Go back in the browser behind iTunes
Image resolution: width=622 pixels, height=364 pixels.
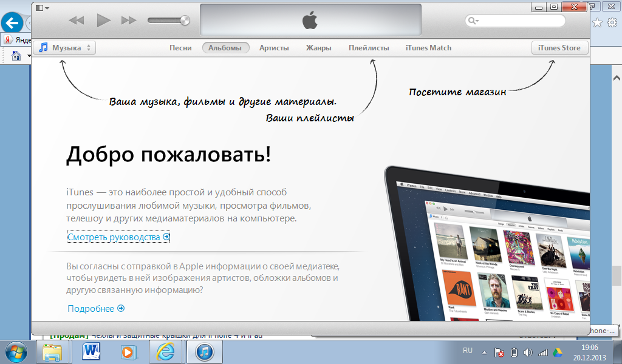[x=12, y=23]
